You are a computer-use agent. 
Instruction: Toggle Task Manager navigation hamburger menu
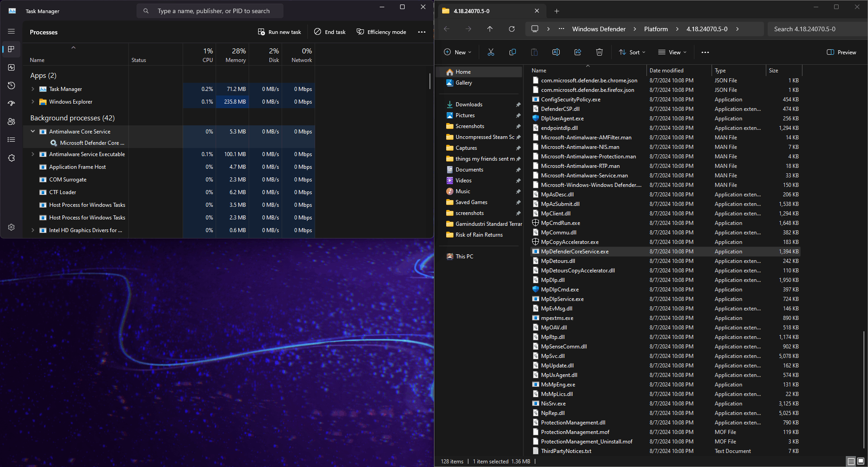tap(11, 32)
